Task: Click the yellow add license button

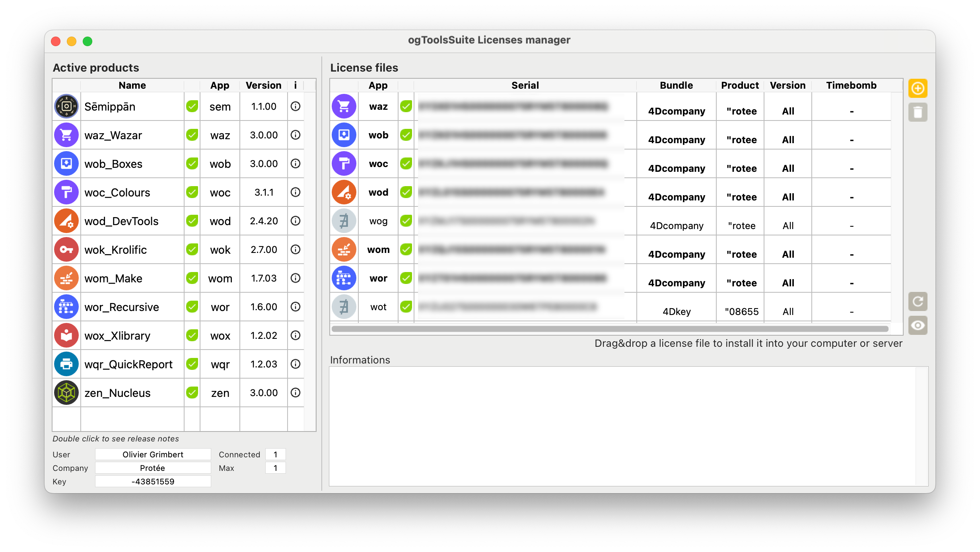Action: 918,88
